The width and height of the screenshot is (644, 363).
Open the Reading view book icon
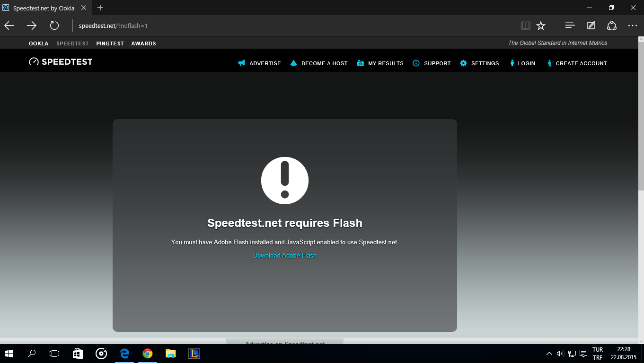tap(525, 26)
